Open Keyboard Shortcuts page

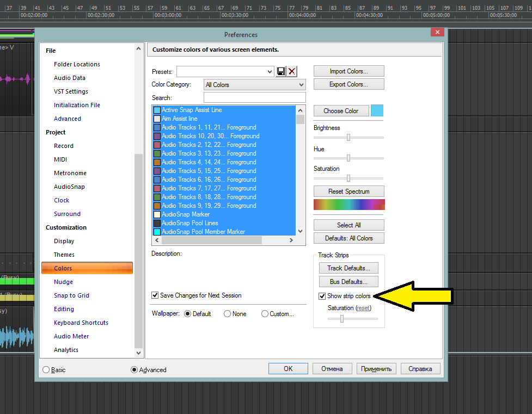point(81,323)
